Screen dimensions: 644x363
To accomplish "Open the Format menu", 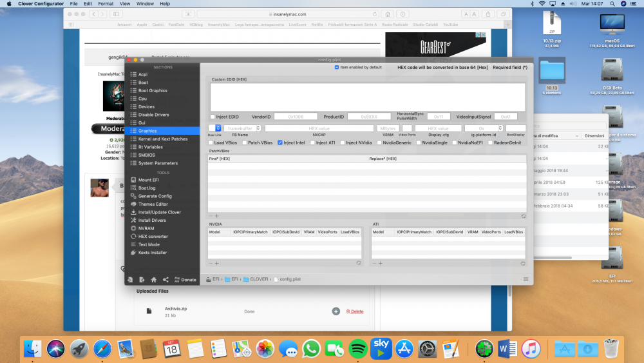I will click(106, 4).
